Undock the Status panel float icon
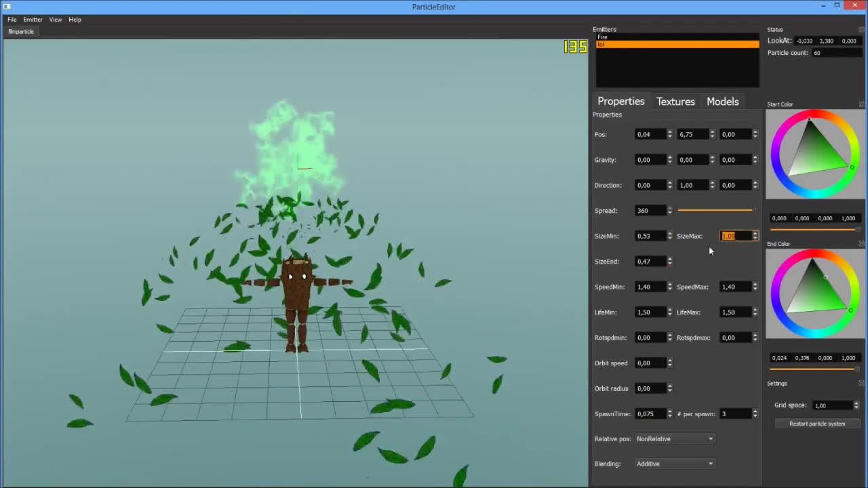Image resolution: width=868 pixels, height=488 pixels. 861,29
